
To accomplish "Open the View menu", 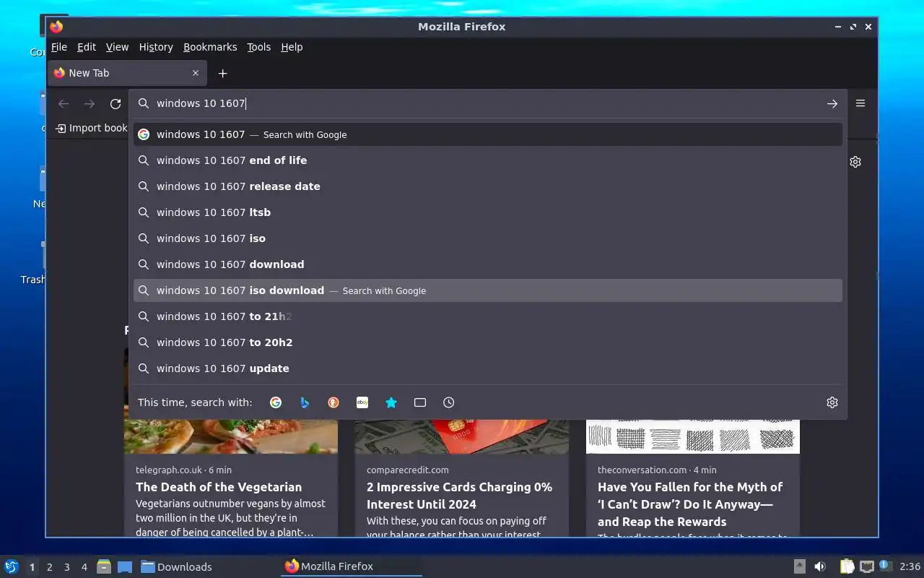I will pyautogui.click(x=117, y=47).
